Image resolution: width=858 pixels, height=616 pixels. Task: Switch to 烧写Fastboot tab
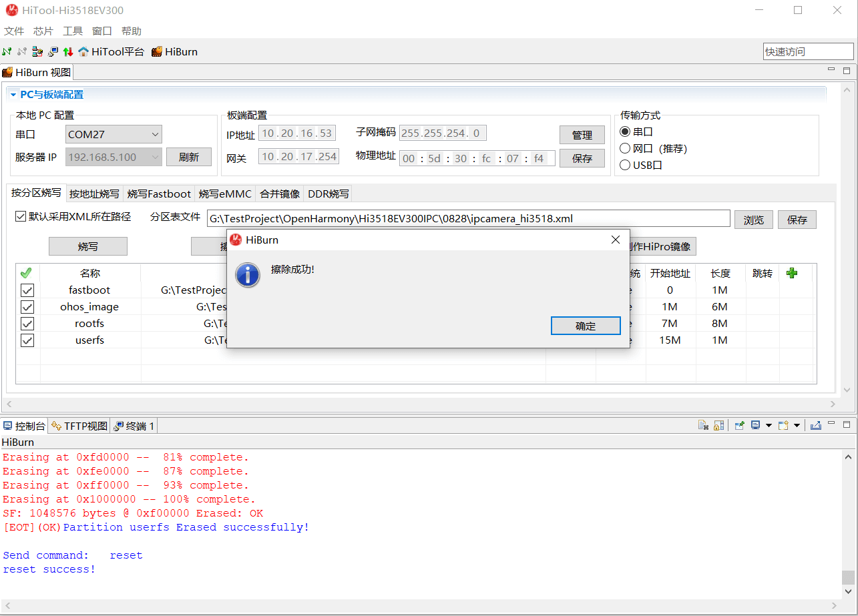pyautogui.click(x=159, y=194)
